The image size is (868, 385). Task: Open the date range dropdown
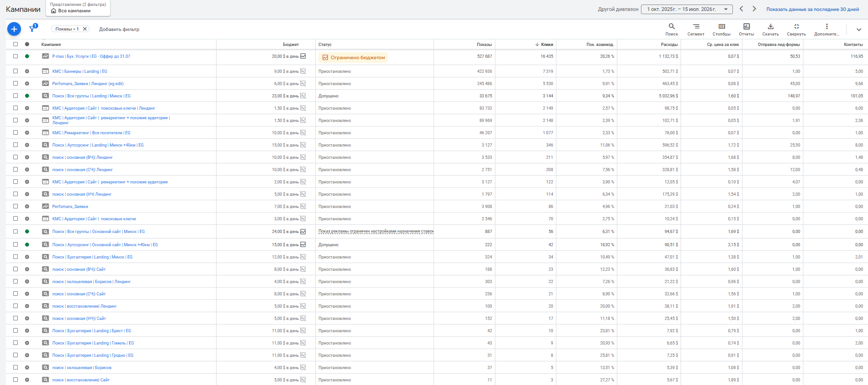(x=687, y=9)
